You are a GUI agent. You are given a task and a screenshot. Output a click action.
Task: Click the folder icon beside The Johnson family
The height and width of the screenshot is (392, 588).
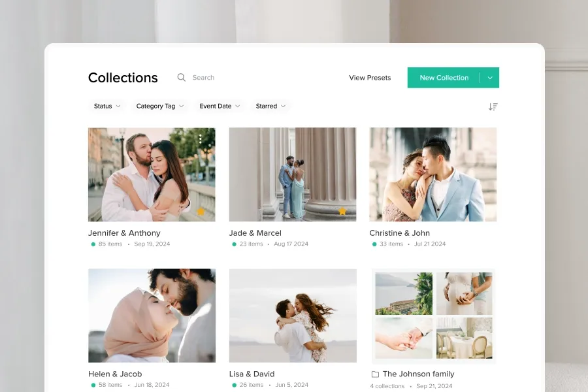click(x=375, y=374)
